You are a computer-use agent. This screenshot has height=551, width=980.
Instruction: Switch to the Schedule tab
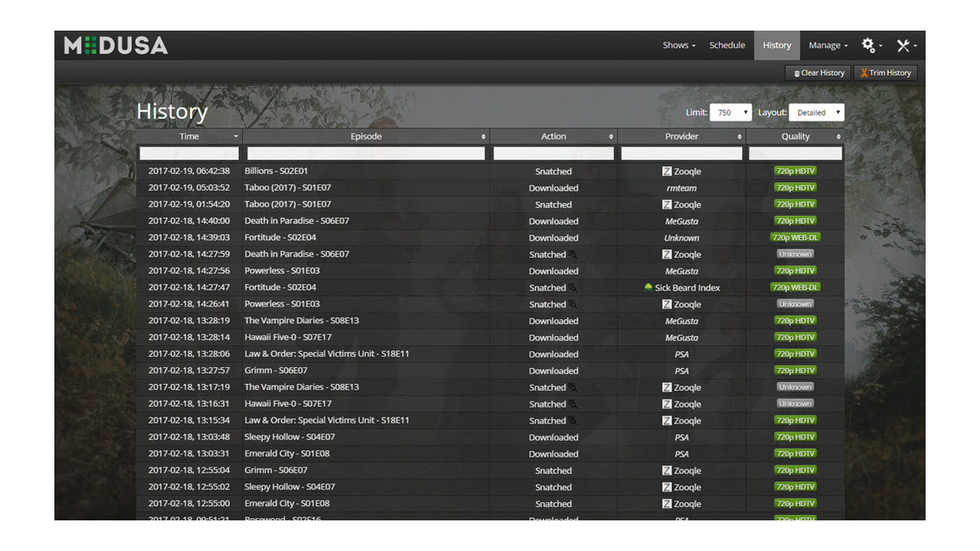tap(727, 45)
